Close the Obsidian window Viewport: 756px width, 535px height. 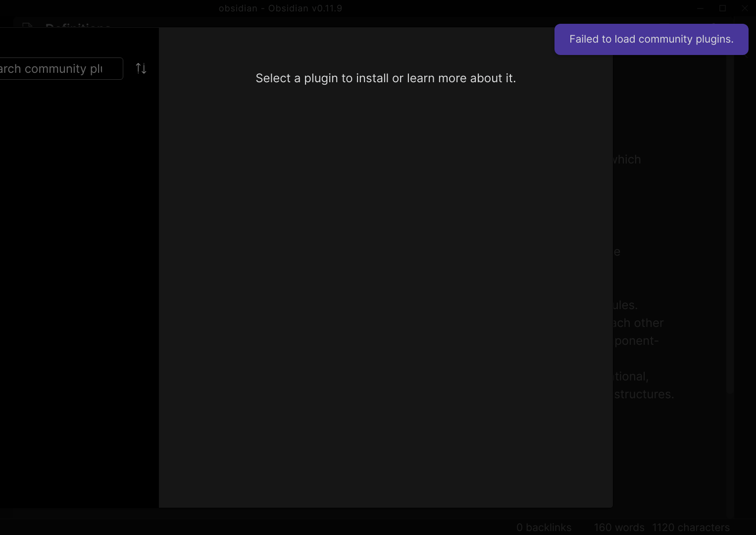coord(745,8)
